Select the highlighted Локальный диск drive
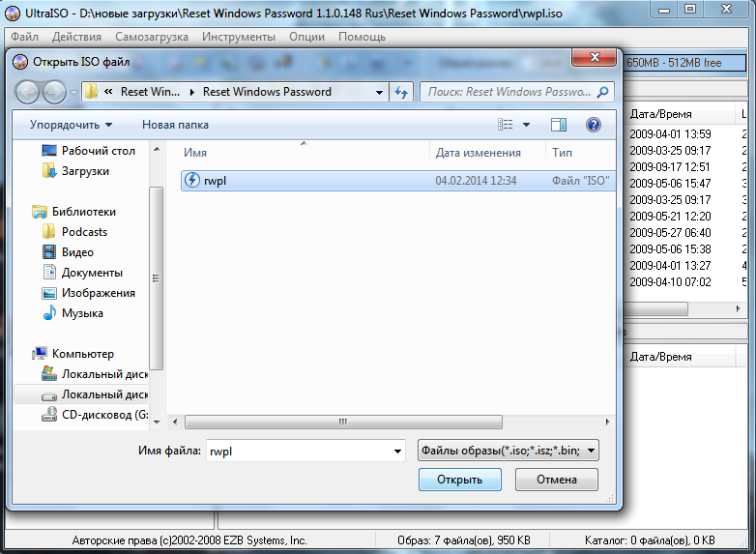The height and width of the screenshot is (554, 756). pos(82,394)
